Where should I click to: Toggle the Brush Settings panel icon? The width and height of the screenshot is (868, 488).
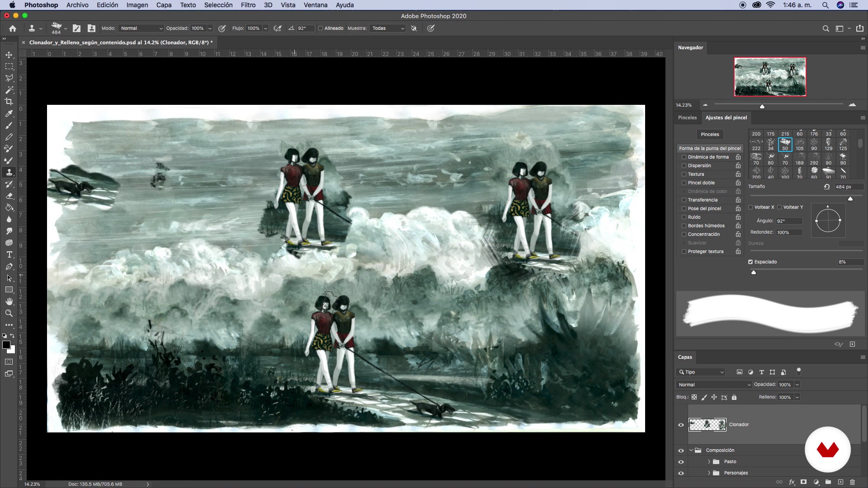77,28
